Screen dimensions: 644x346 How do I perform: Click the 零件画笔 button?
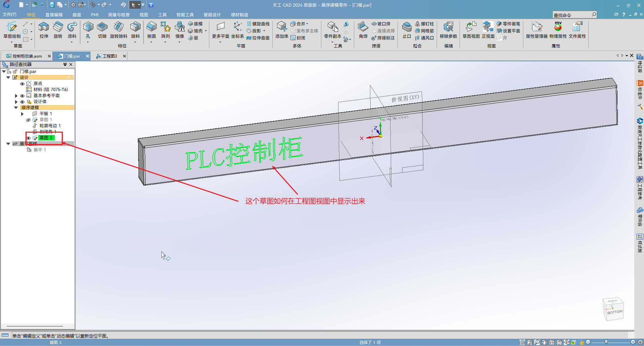click(x=508, y=24)
